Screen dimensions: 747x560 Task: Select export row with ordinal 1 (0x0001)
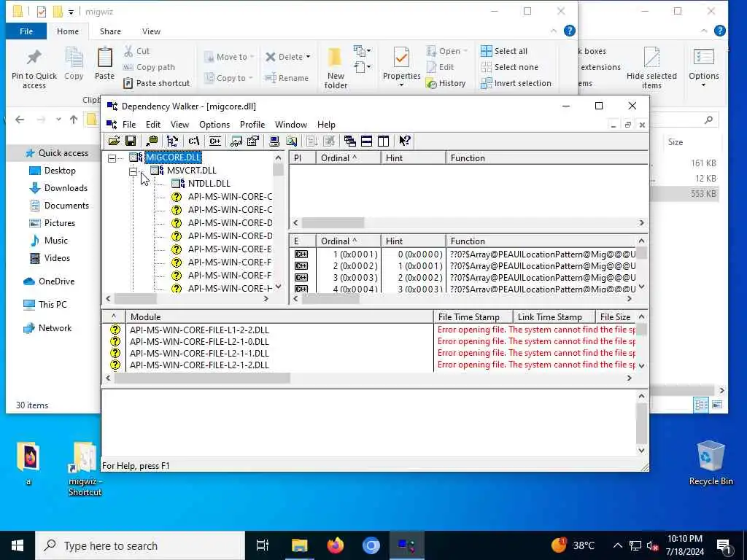pos(462,254)
